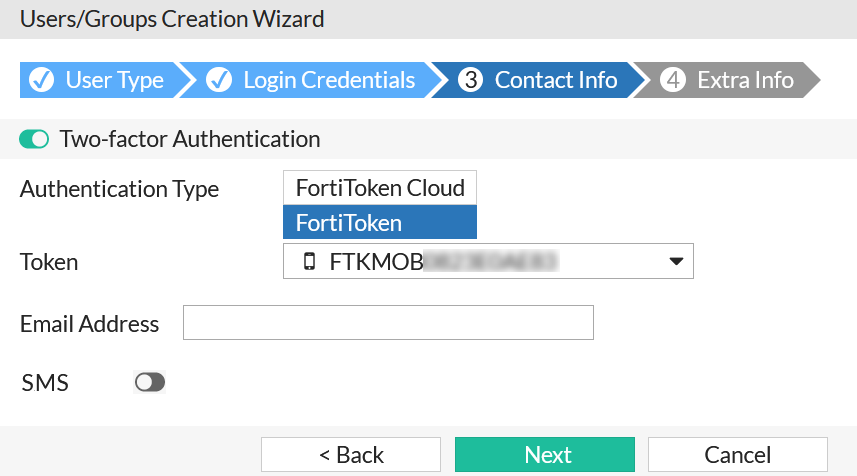
Task: Click the User Type step checkmark icon
Action: [42, 80]
